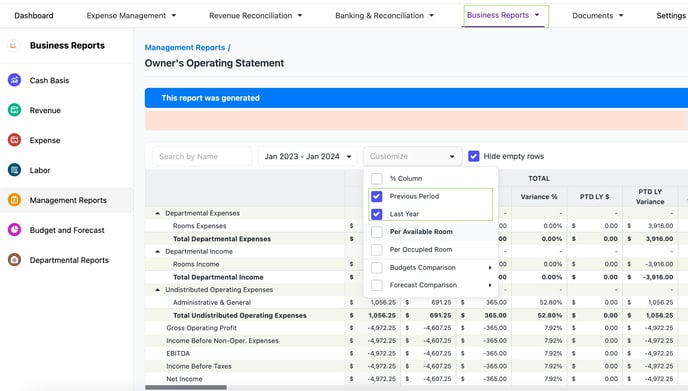Focus the Search by Name field
The height and width of the screenshot is (391, 688).
[x=202, y=156]
